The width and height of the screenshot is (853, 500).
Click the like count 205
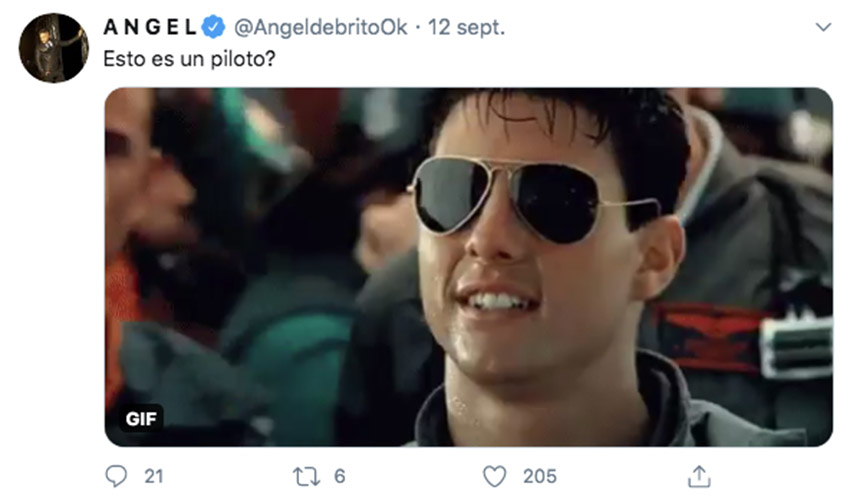tap(540, 477)
